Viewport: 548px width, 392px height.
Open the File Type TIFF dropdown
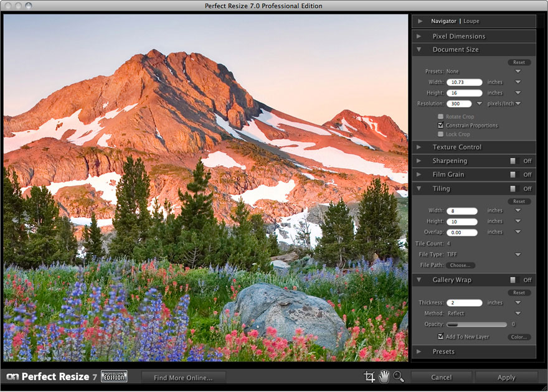[x=518, y=254]
